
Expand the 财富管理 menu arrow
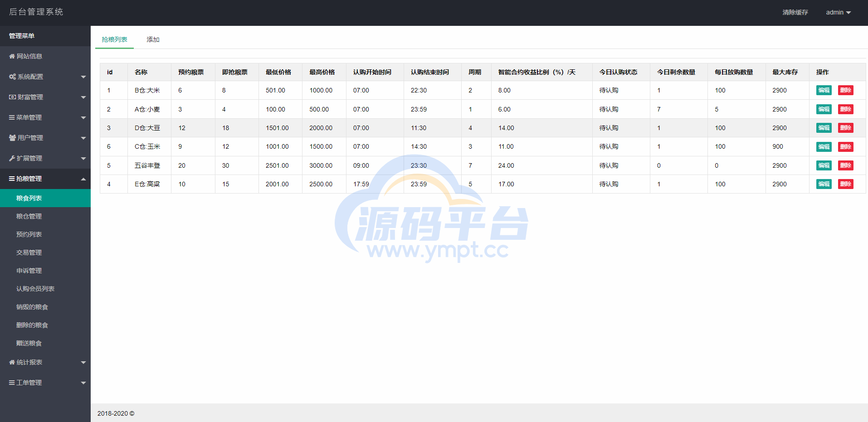[x=83, y=97]
